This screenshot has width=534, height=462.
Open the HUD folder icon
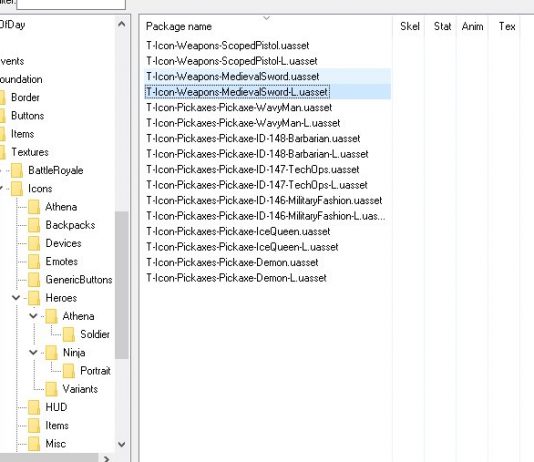34,407
